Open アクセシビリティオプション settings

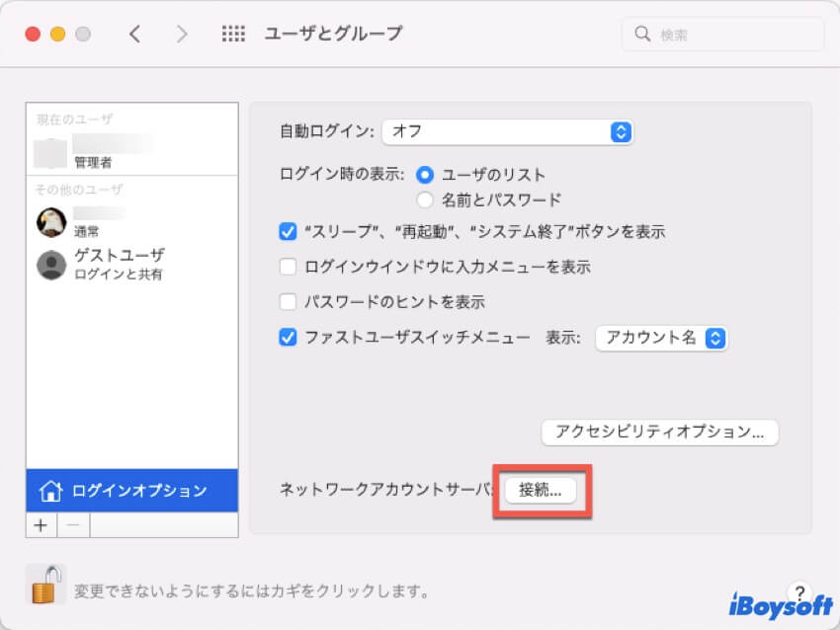pos(659,432)
